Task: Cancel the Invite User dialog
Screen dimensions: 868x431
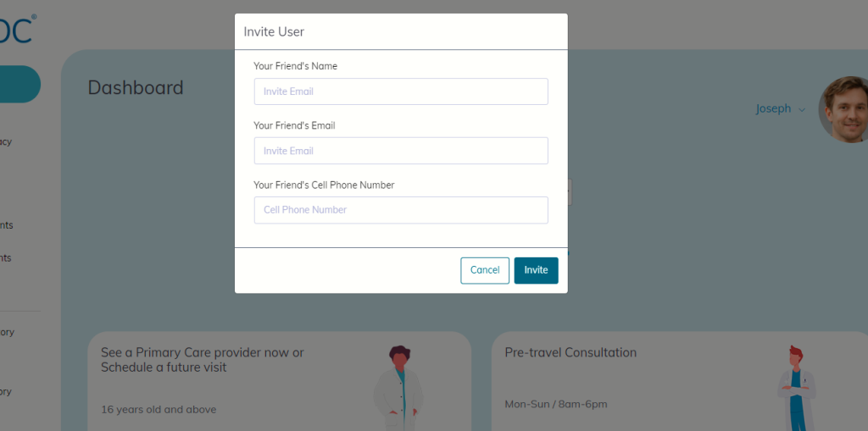Action: 485,271
